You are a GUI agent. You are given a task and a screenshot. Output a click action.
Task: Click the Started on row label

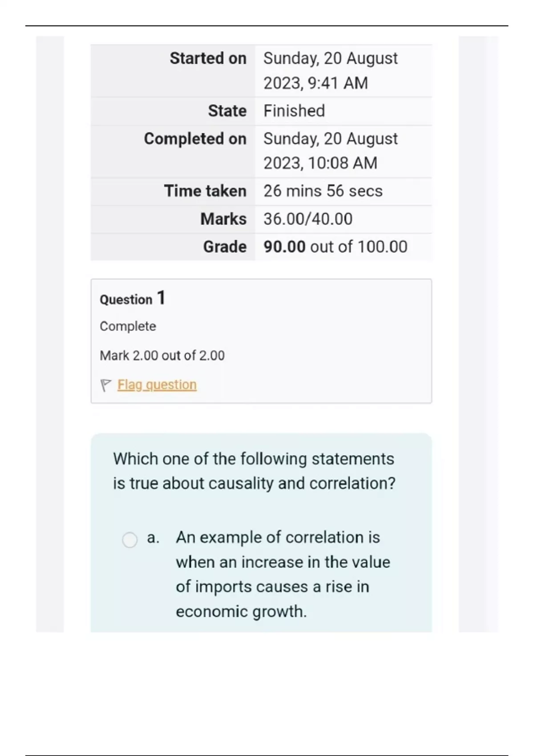click(x=208, y=58)
